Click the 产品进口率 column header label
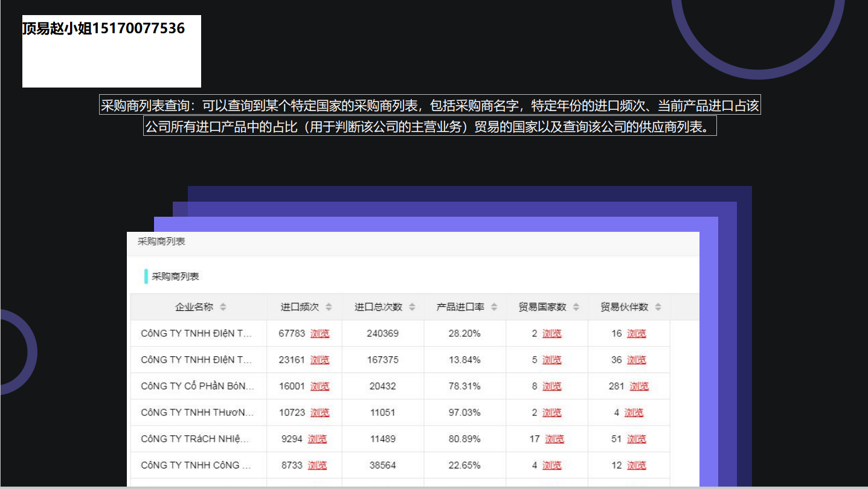868x489 pixels. point(460,307)
